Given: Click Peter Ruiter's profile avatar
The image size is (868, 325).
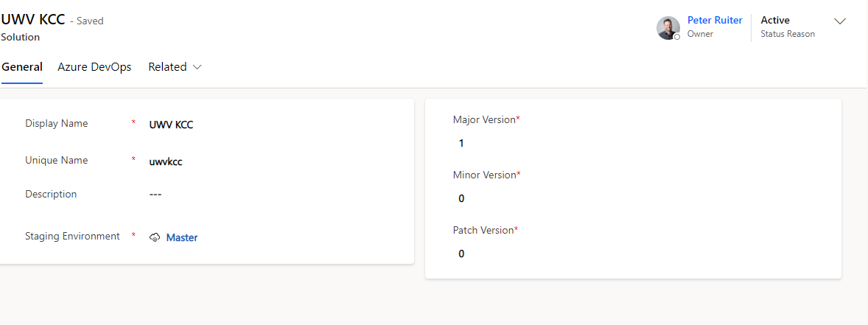Looking at the screenshot, I should click(x=668, y=28).
